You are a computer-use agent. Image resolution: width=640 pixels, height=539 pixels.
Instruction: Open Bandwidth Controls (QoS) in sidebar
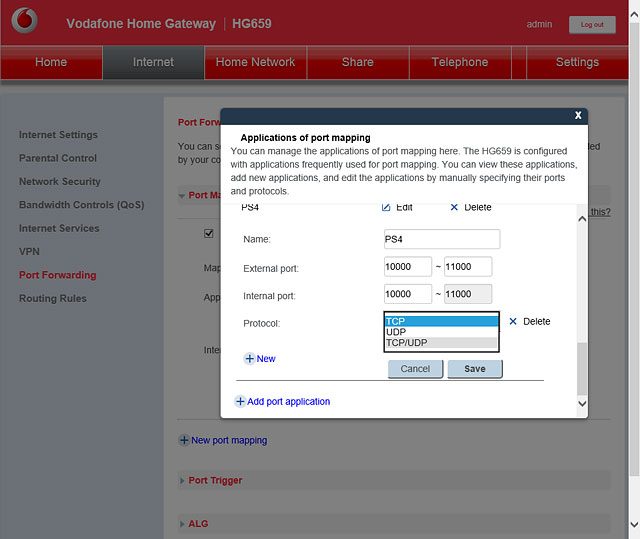coord(82,205)
